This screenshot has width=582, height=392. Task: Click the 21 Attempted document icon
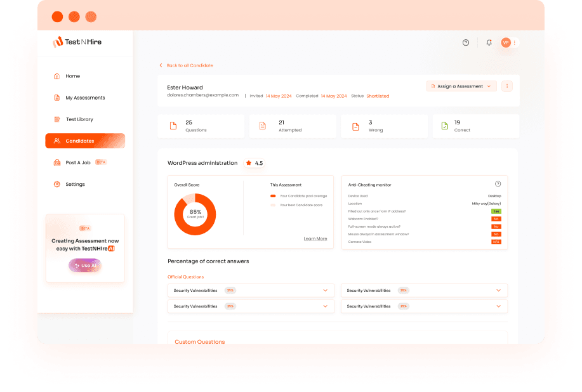pos(262,126)
